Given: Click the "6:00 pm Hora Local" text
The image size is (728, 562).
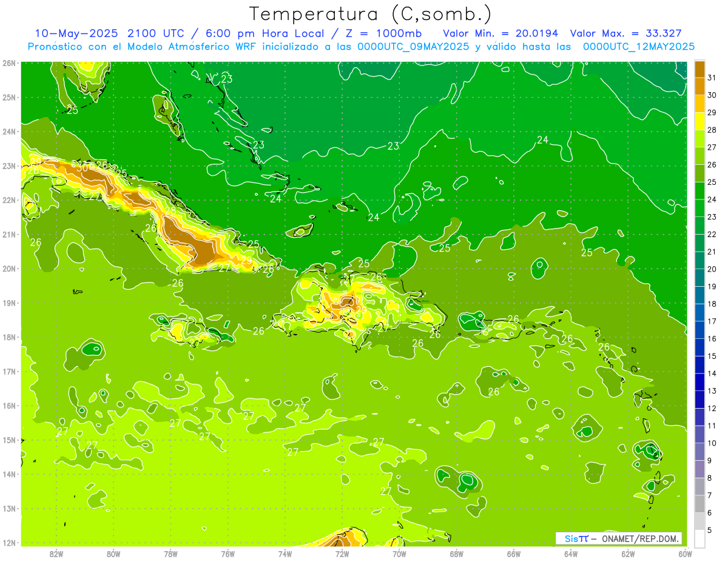Looking at the screenshot, I should tap(264, 33).
